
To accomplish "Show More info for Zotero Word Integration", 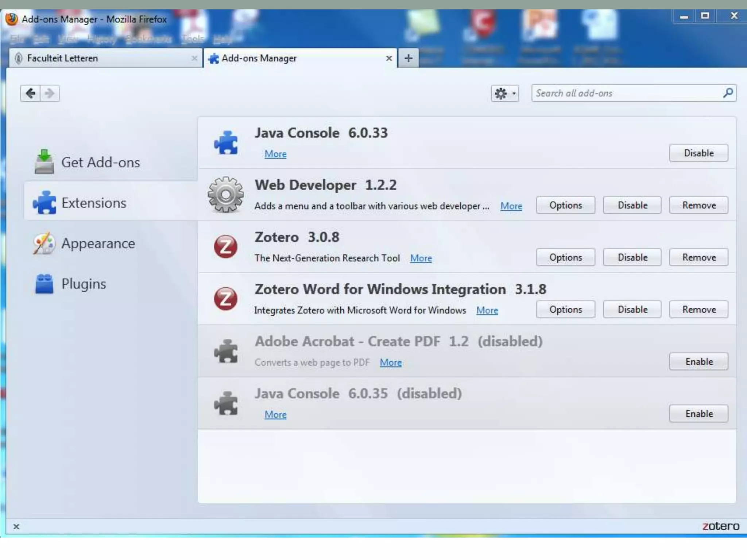I will [487, 311].
